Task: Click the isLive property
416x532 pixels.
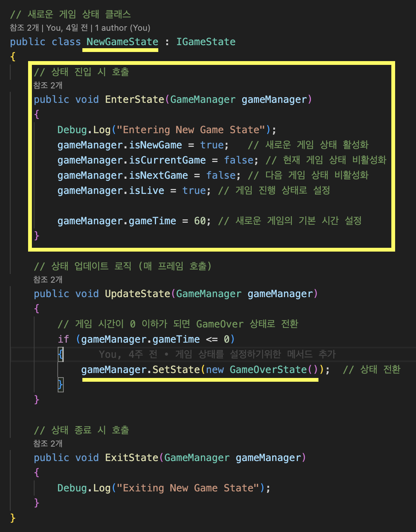Action: click(x=147, y=190)
